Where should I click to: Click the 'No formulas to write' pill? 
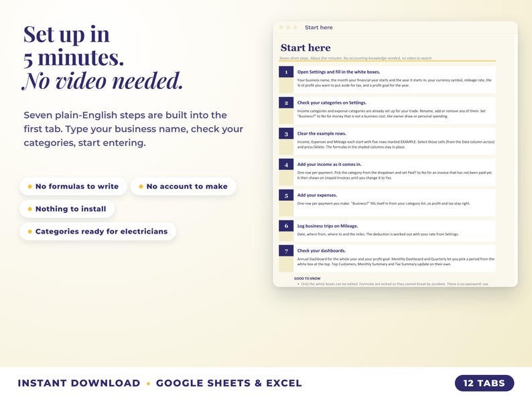tap(73, 187)
